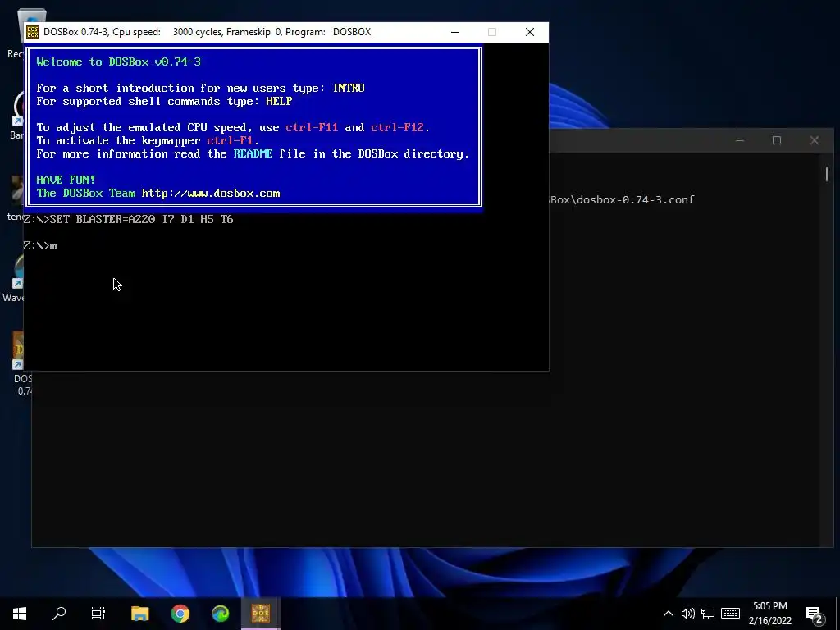This screenshot has height=630, width=840.
Task: Click the disabled maximize button of DOSBox
Action: 492,32
